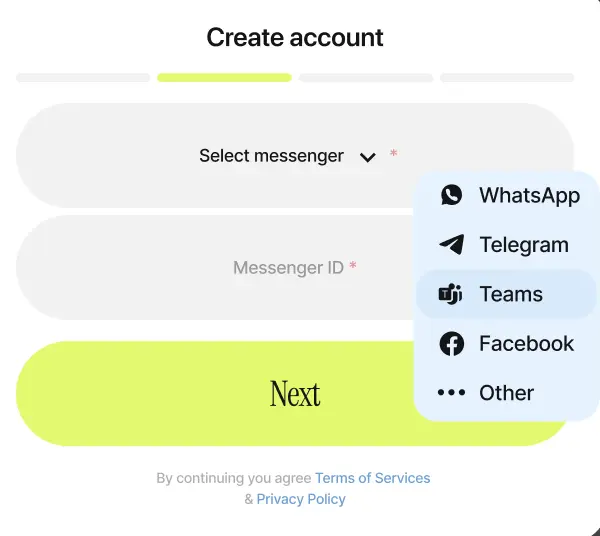
Task: Choose Facebook in the dropdown list
Action: (x=526, y=344)
